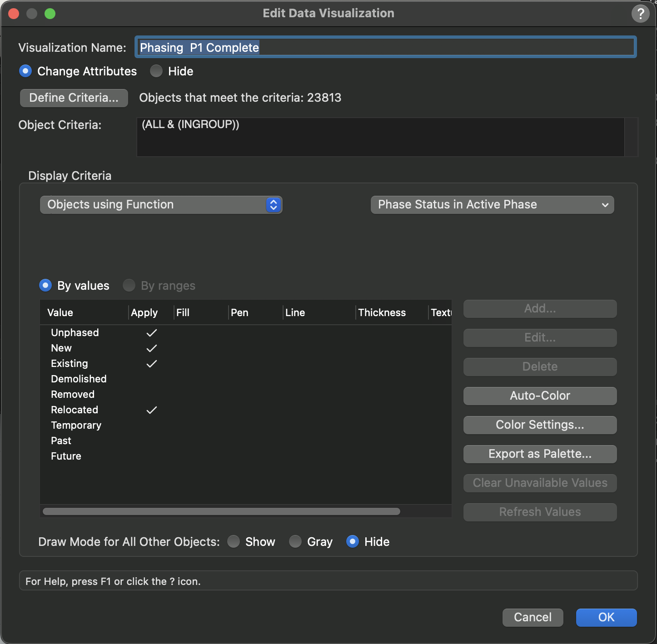
Task: Uncheck the Apply mark for Existing
Action: pyautogui.click(x=152, y=364)
